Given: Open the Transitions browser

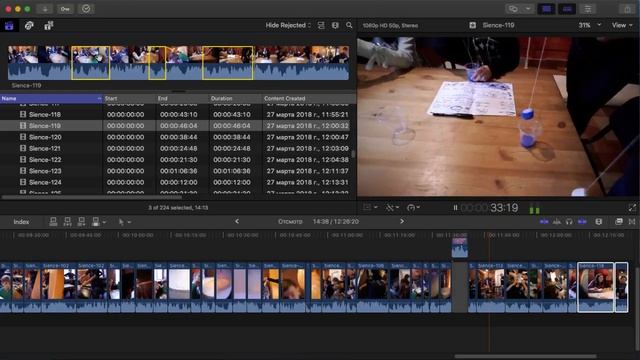Looking at the screenshot, I should click(632, 222).
